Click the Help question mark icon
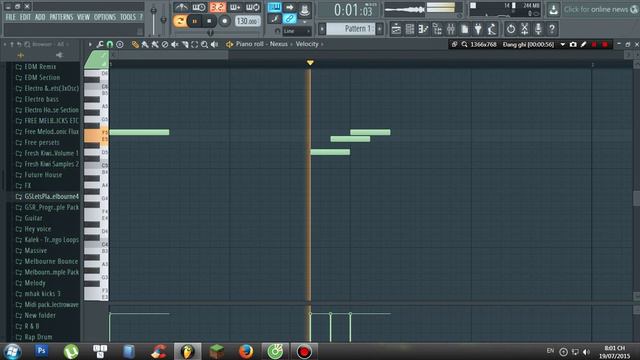 point(552,29)
